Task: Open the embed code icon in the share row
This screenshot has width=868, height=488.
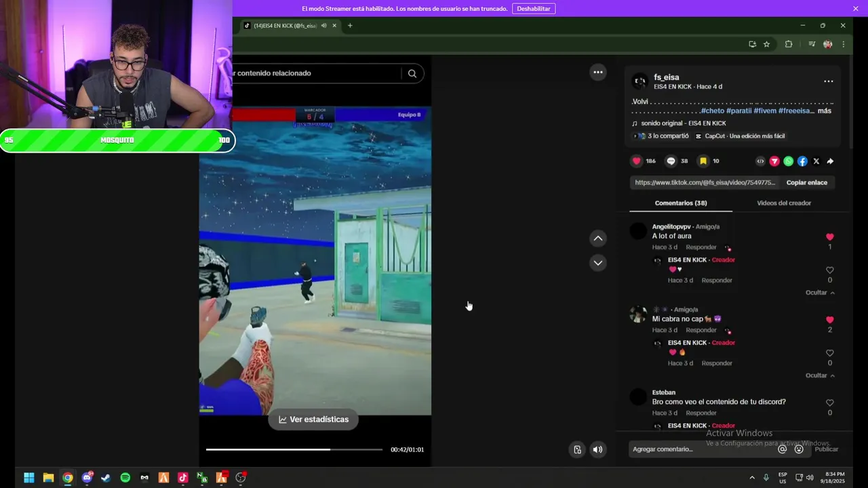Action: 760,161
